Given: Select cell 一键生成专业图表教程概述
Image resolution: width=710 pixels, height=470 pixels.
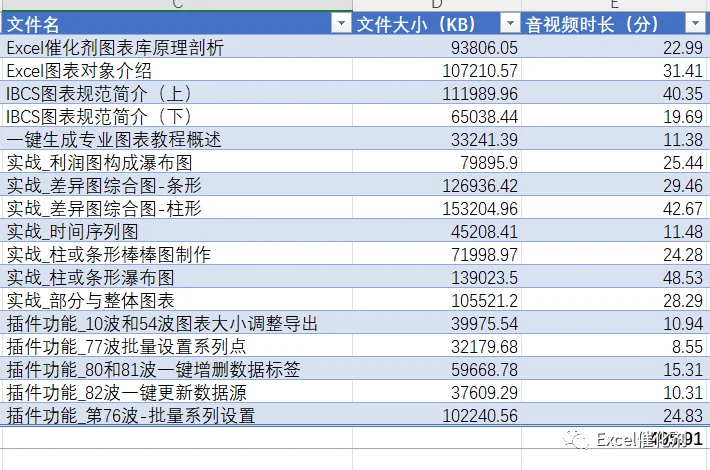Looking at the screenshot, I should point(177,139).
